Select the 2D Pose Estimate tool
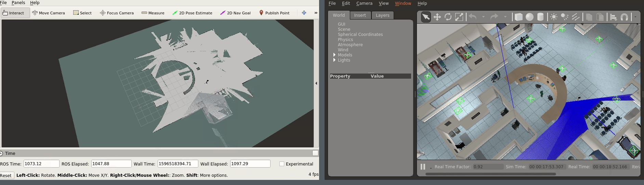This screenshot has width=644, height=185. pos(192,13)
